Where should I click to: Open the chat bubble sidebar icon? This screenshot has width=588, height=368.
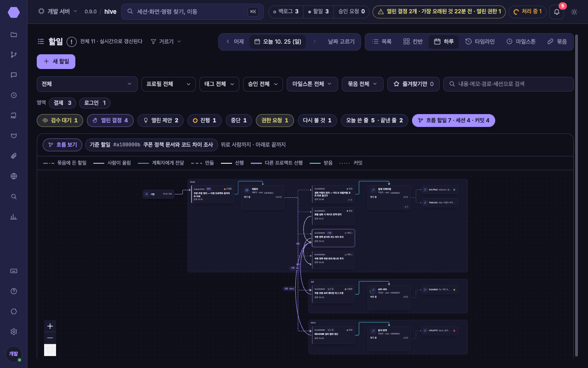pos(14,75)
